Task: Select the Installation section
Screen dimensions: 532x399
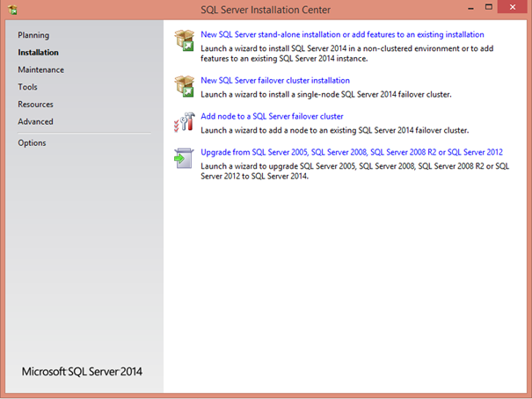Action: pyautogui.click(x=39, y=53)
